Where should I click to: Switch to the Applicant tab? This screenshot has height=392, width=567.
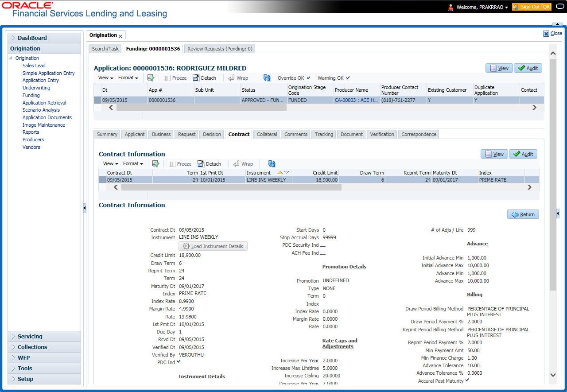click(135, 134)
